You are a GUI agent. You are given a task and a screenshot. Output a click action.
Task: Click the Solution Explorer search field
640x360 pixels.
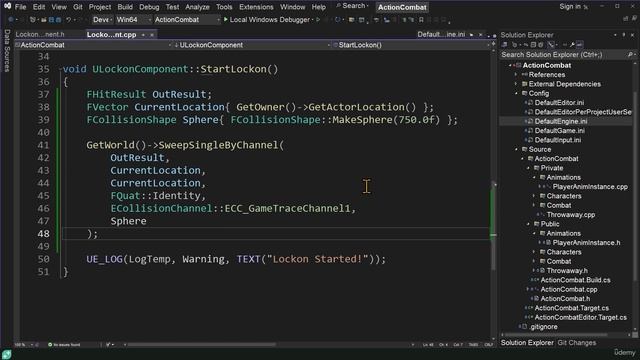pos(564,55)
